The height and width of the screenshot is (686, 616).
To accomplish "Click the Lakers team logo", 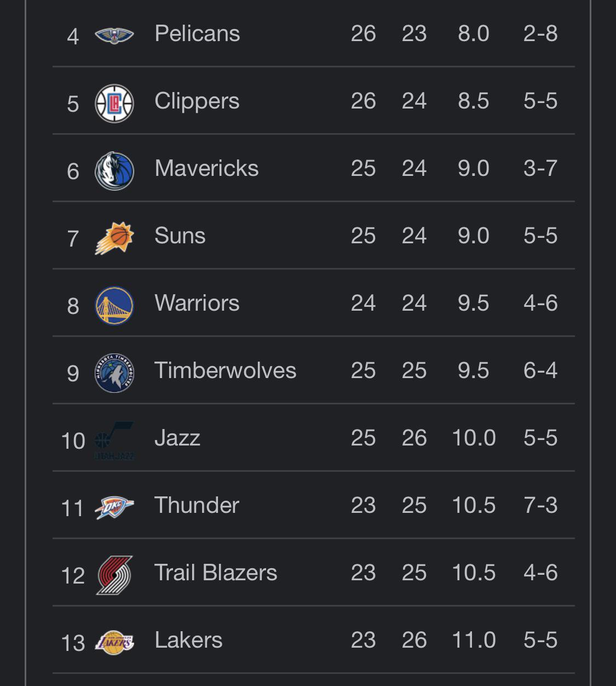I will click(x=114, y=642).
